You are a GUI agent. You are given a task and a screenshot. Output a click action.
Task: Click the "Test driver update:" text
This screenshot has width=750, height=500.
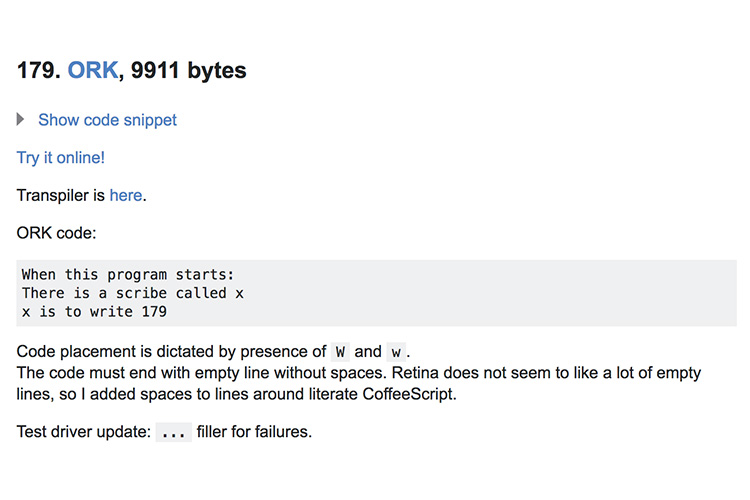tap(84, 432)
